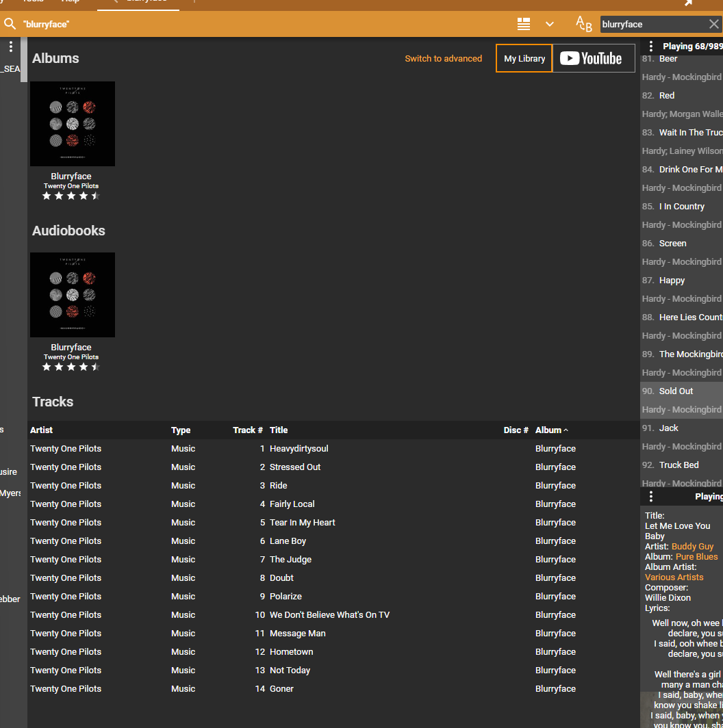Open the Playing list three-dot menu
The height and width of the screenshot is (728, 723).
651,47
